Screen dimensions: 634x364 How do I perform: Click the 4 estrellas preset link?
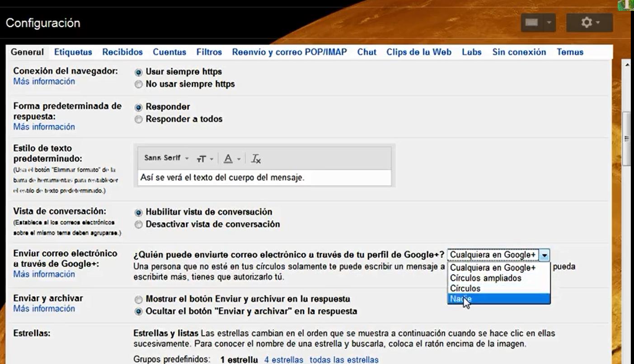click(x=284, y=360)
